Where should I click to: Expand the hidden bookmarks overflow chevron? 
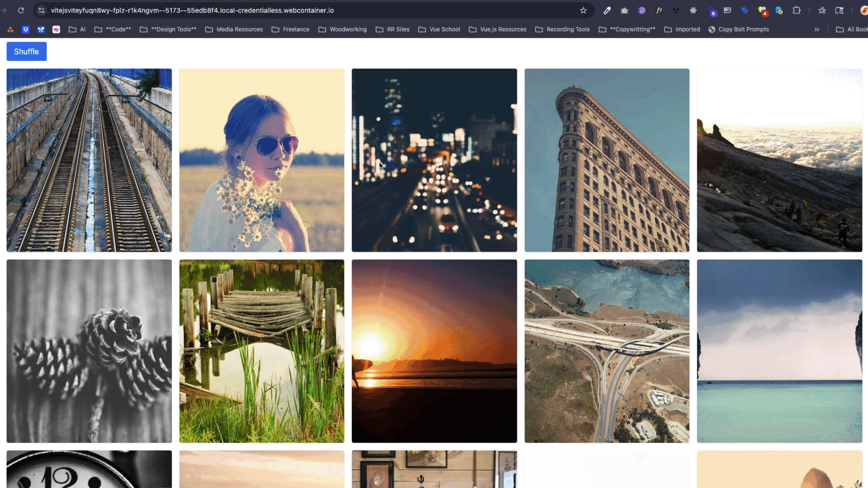coord(816,29)
